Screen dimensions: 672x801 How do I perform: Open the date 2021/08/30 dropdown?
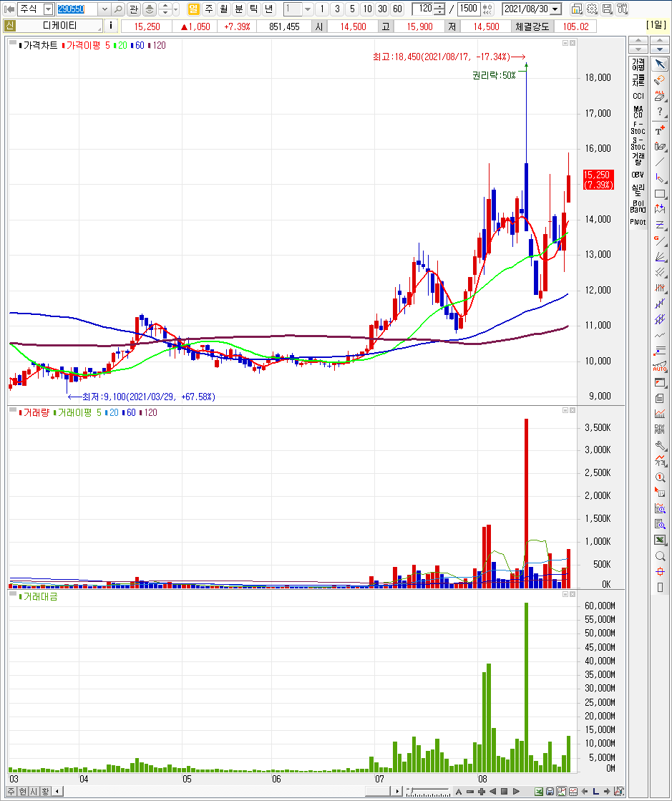556,9
